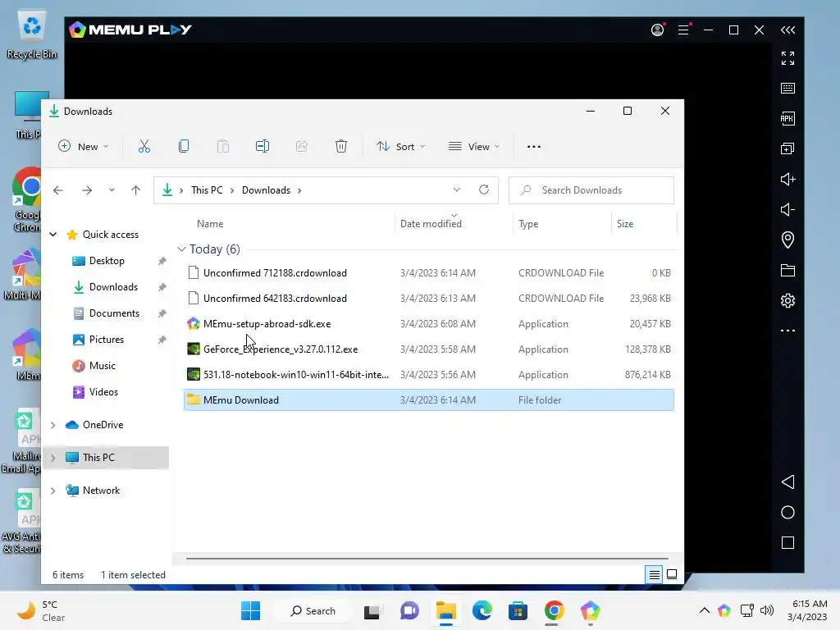Go up one folder level
This screenshot has width=840, height=630.
(x=135, y=190)
